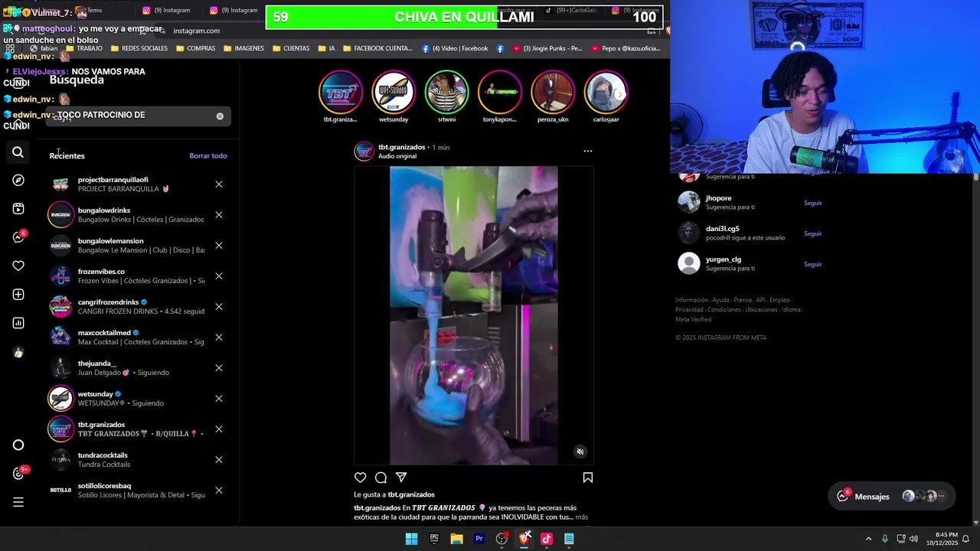Image resolution: width=980 pixels, height=551 pixels.
Task: Switch to the Temu browser tab
Action: pos(93,10)
